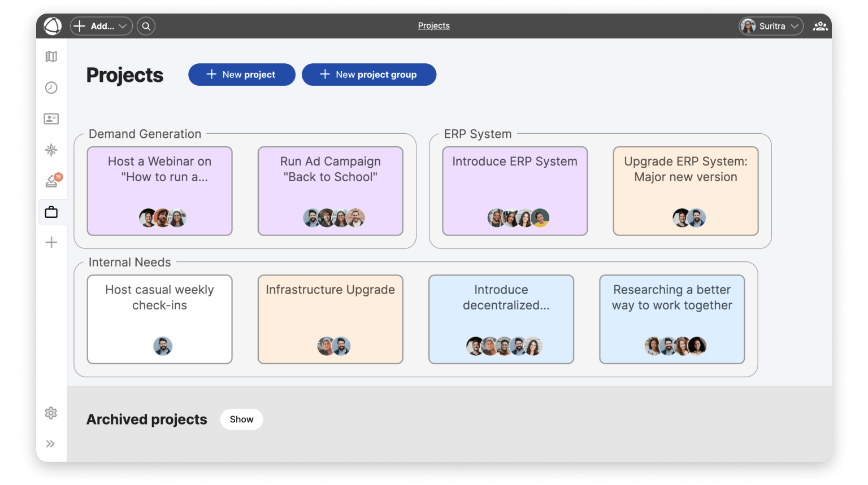Select the briefcase Projects sidebar icon
The image size is (868, 485).
click(51, 212)
